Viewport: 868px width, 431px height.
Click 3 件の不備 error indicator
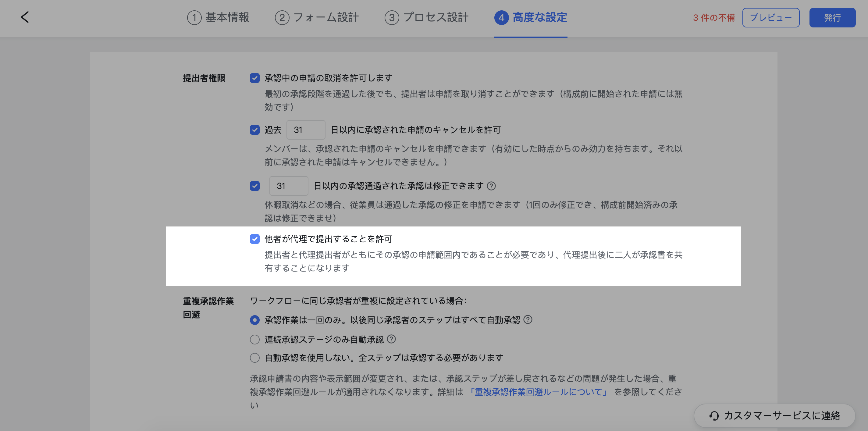point(713,17)
